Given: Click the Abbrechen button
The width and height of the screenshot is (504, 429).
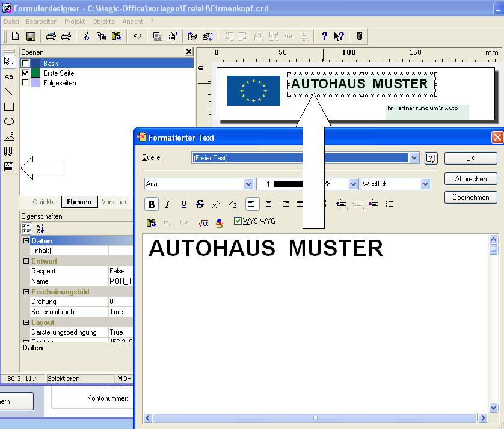Looking at the screenshot, I should pos(470,179).
